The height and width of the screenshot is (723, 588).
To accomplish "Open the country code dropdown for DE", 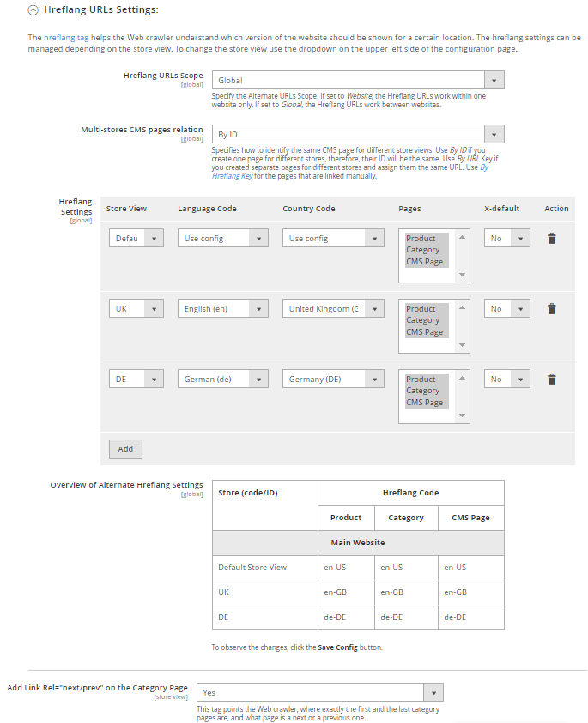I will pos(332,380).
